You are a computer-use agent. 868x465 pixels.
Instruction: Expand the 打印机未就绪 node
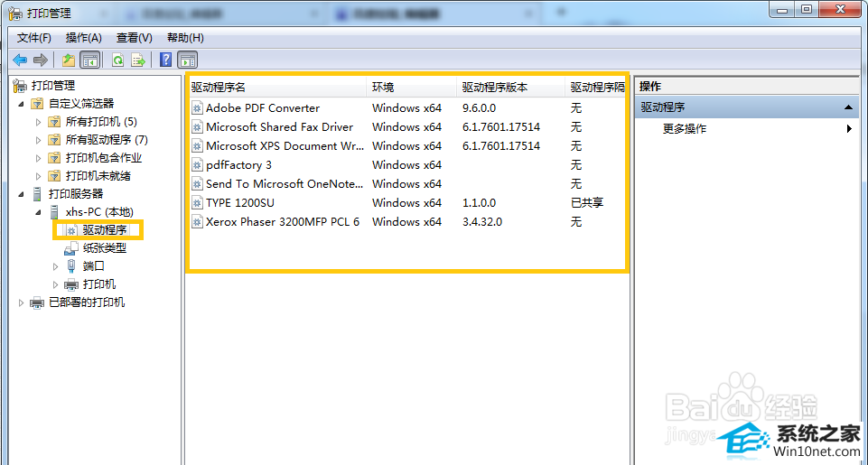(38, 176)
